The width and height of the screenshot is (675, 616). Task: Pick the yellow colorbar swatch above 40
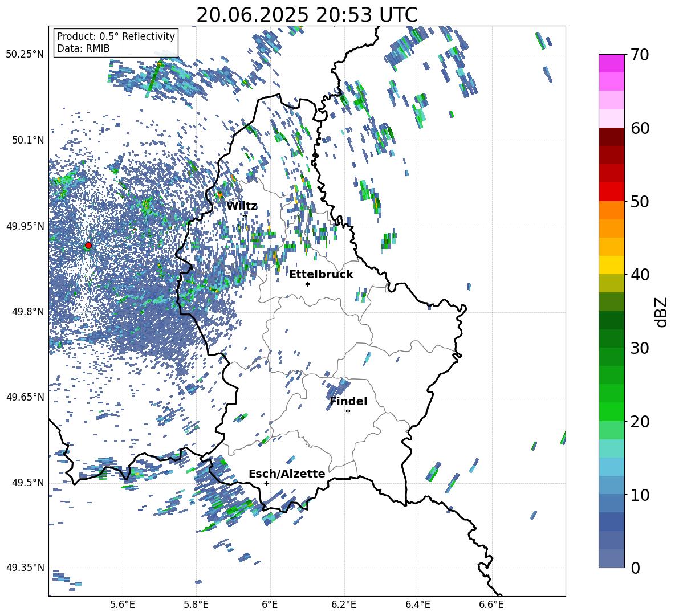tap(612, 265)
